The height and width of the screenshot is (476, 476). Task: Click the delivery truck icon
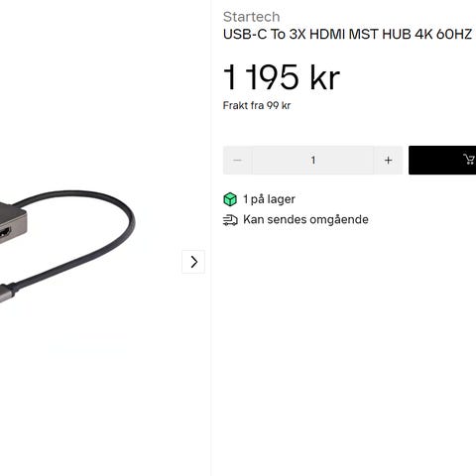pyautogui.click(x=230, y=220)
